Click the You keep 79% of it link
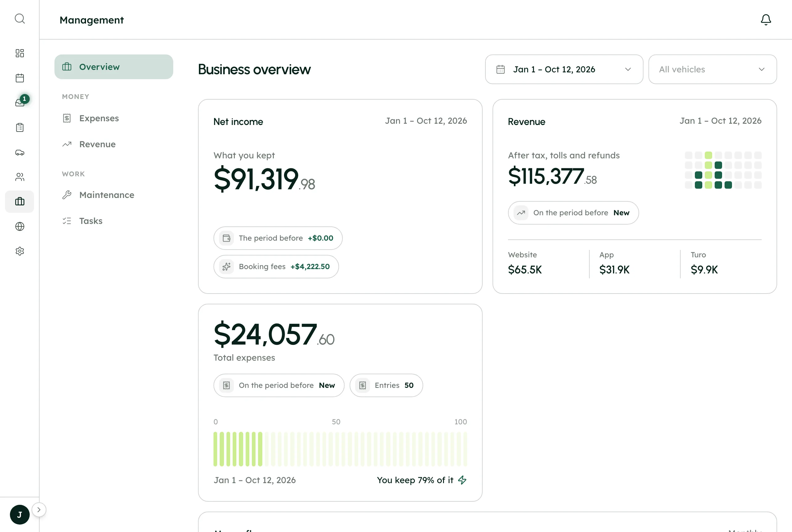The width and height of the screenshot is (792, 532). click(422, 480)
